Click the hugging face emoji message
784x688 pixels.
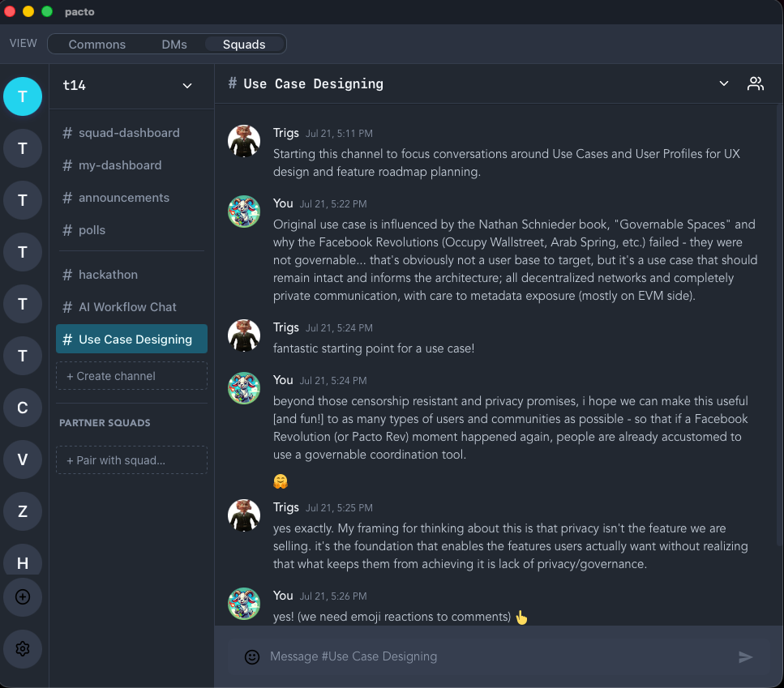[x=281, y=481]
